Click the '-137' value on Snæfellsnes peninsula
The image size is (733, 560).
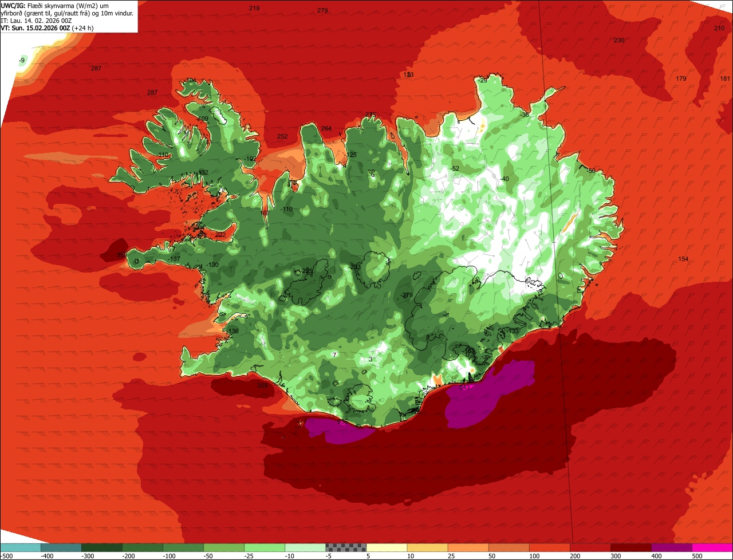tap(174, 259)
